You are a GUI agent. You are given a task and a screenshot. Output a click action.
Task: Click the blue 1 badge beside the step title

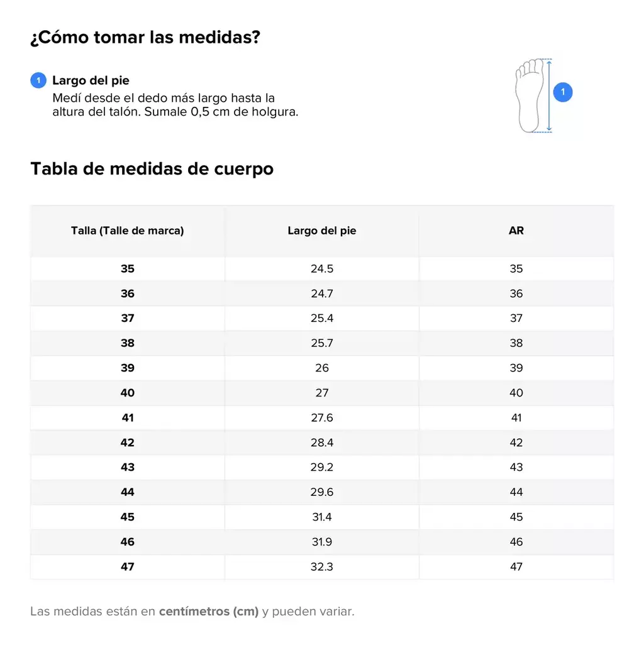click(x=38, y=80)
